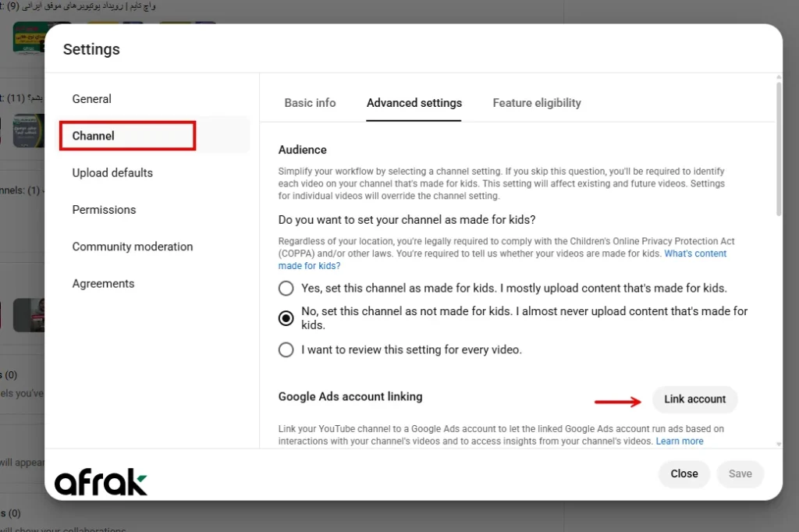Switch to the Feature eligibility tab

pyautogui.click(x=537, y=103)
